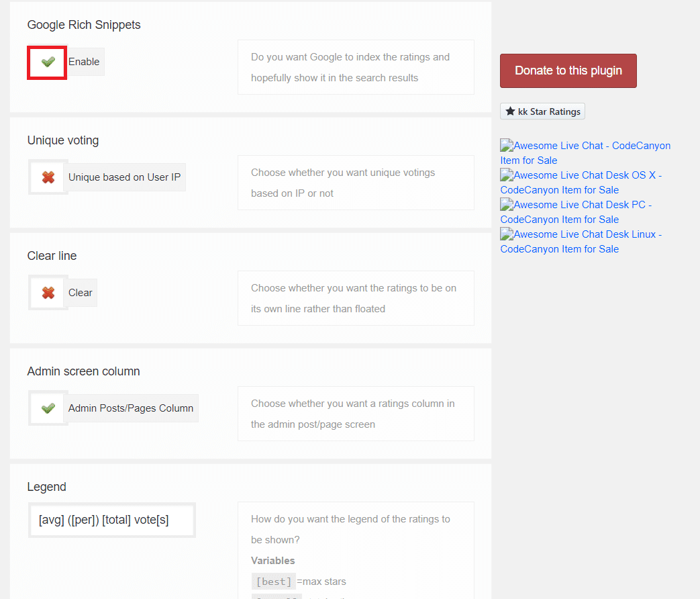Screen dimensions: 700x599
Task: Click the 'Enable' label for Rich Snippets
Action: 84,62
